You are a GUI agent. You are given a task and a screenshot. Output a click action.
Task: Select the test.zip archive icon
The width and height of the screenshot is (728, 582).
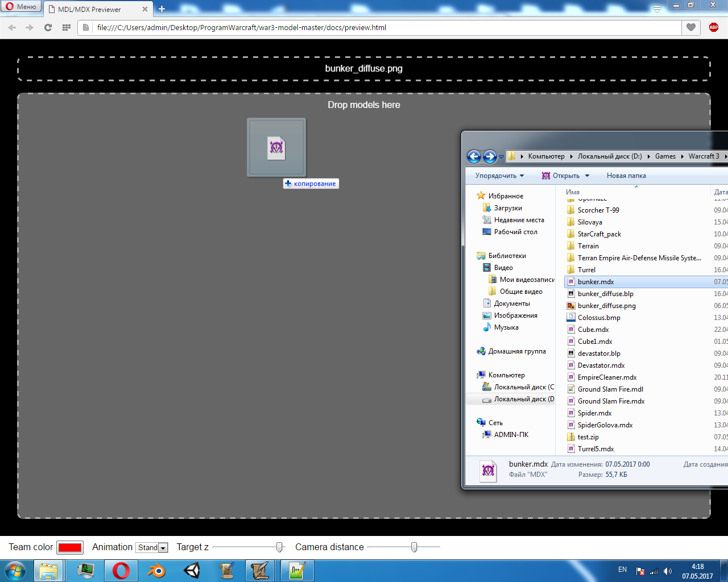(571, 437)
